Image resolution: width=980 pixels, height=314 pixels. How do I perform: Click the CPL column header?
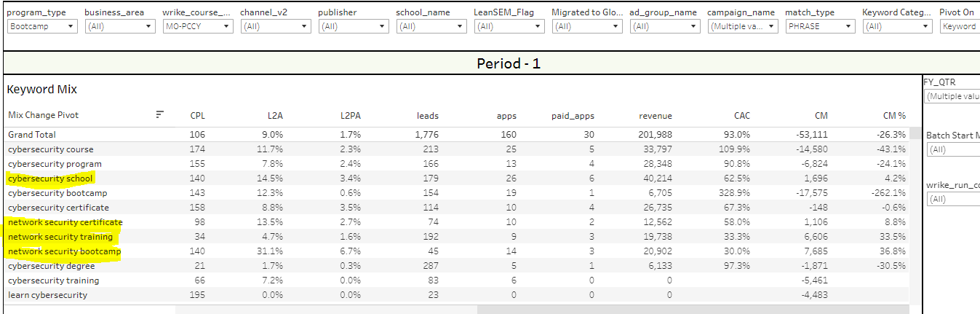tap(197, 115)
